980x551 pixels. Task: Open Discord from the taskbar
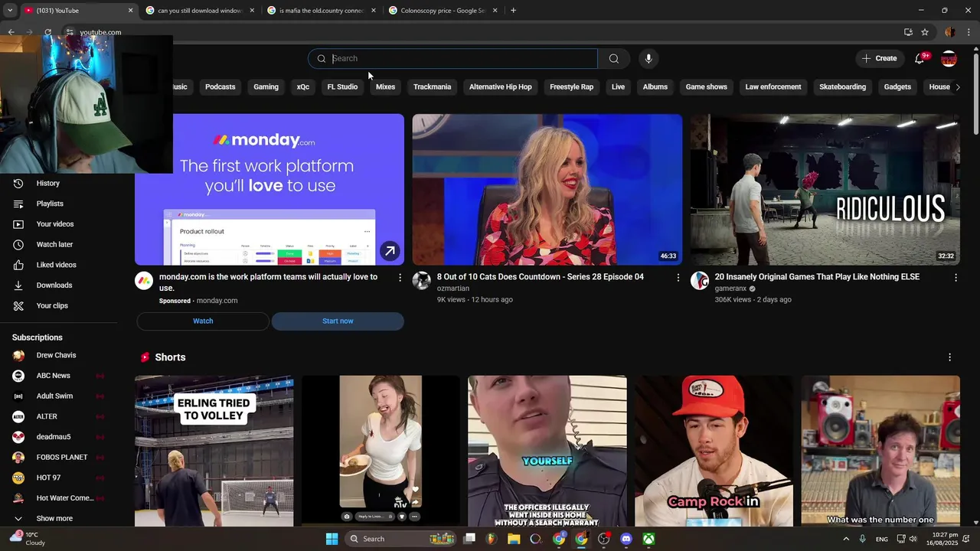(626, 539)
